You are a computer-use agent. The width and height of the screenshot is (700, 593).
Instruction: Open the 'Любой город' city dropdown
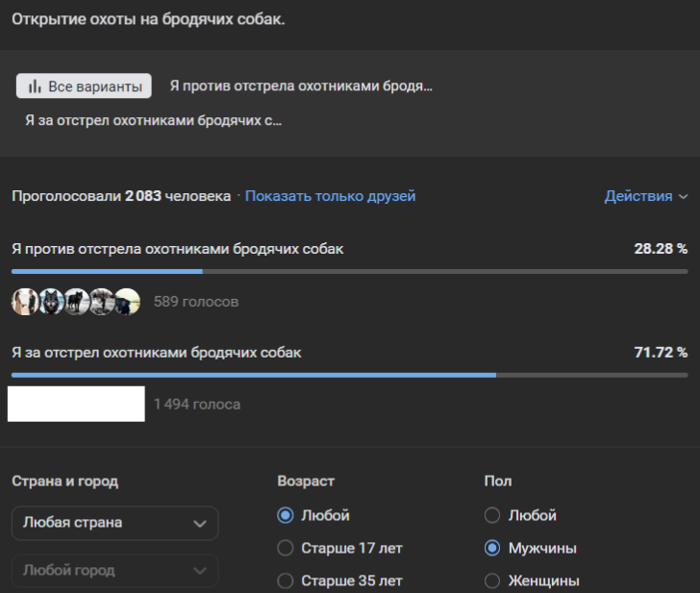[114, 570]
